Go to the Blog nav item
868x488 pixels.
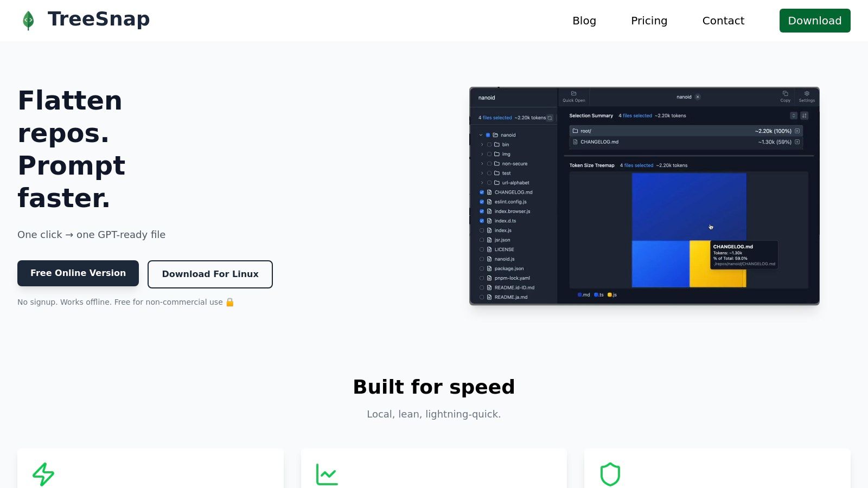(x=584, y=21)
